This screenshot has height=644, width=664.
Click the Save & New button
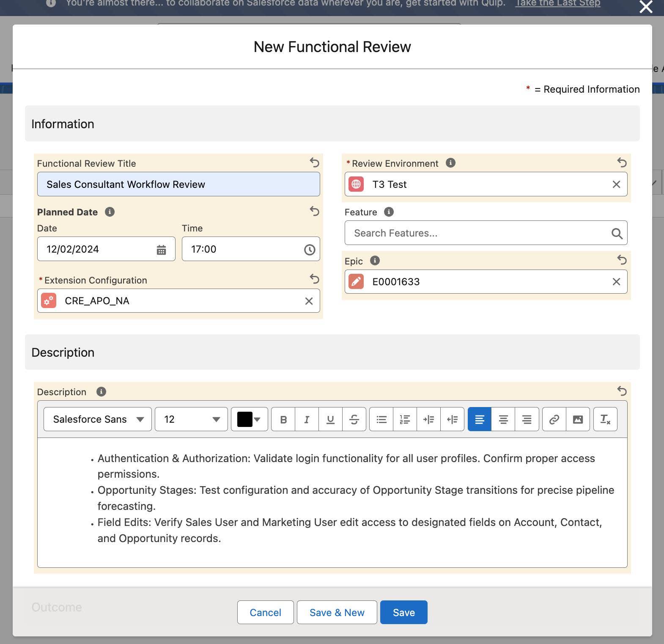(x=337, y=612)
